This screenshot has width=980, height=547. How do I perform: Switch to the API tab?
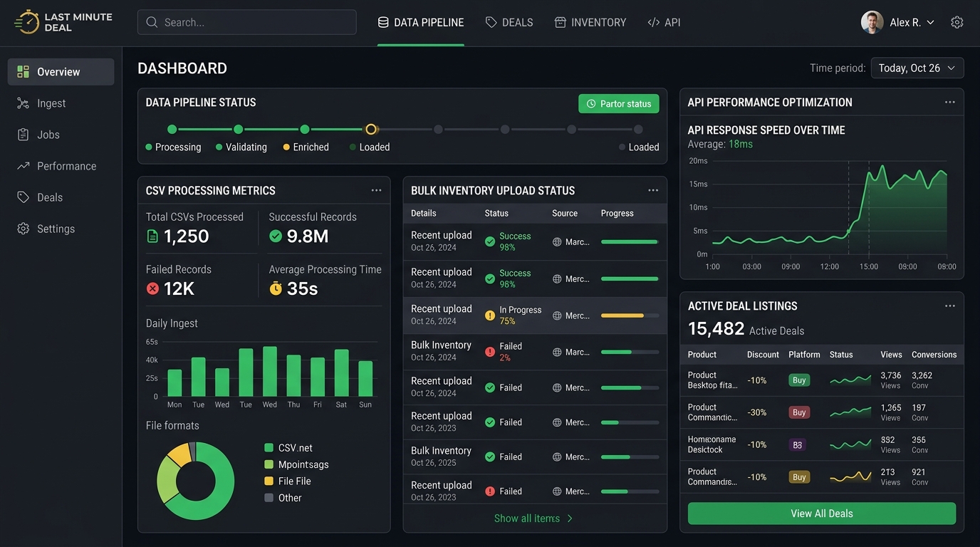pos(664,22)
